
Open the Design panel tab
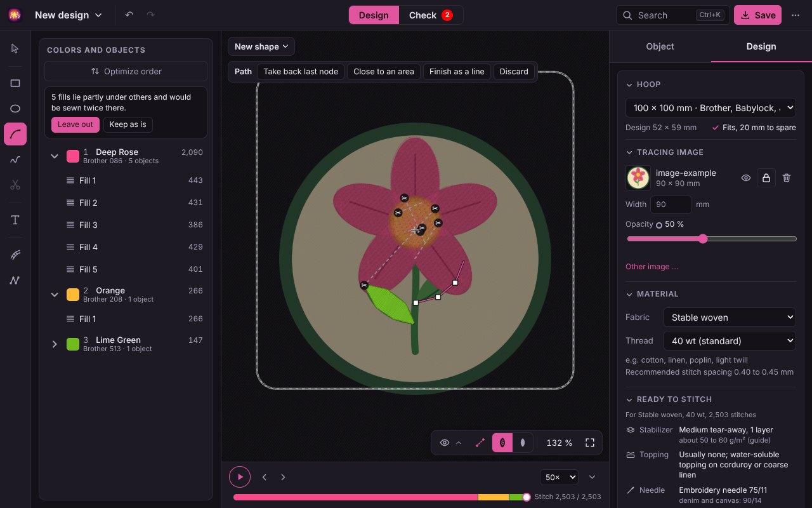tap(761, 46)
